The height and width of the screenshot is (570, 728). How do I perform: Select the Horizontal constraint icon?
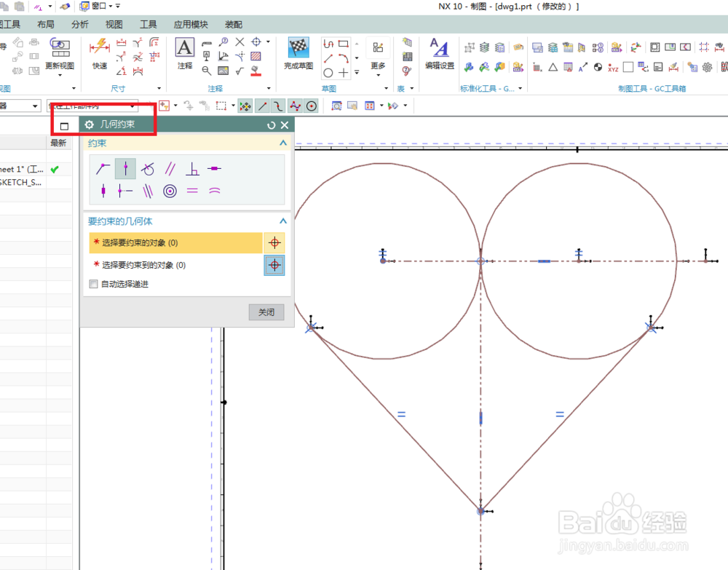[215, 168]
